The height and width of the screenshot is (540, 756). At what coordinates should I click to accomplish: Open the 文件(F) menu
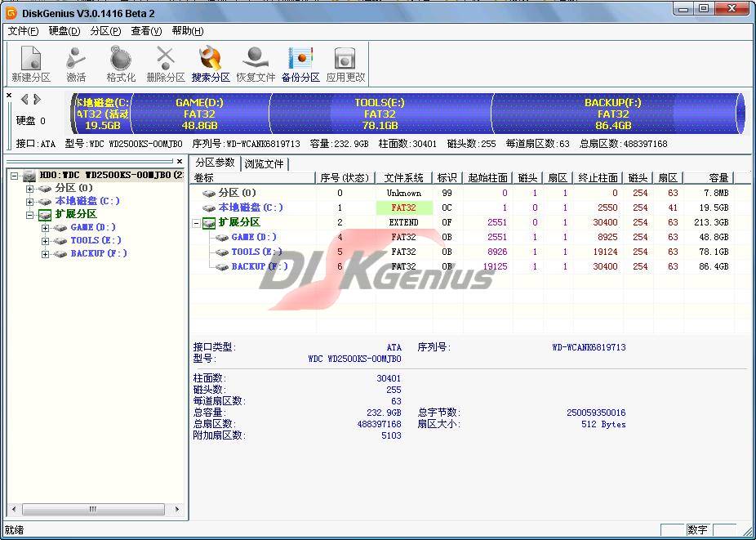point(23,31)
